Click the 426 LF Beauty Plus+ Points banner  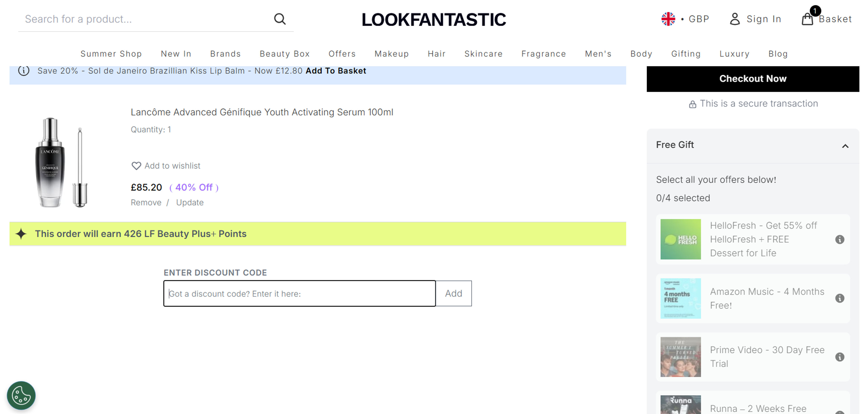(x=318, y=234)
